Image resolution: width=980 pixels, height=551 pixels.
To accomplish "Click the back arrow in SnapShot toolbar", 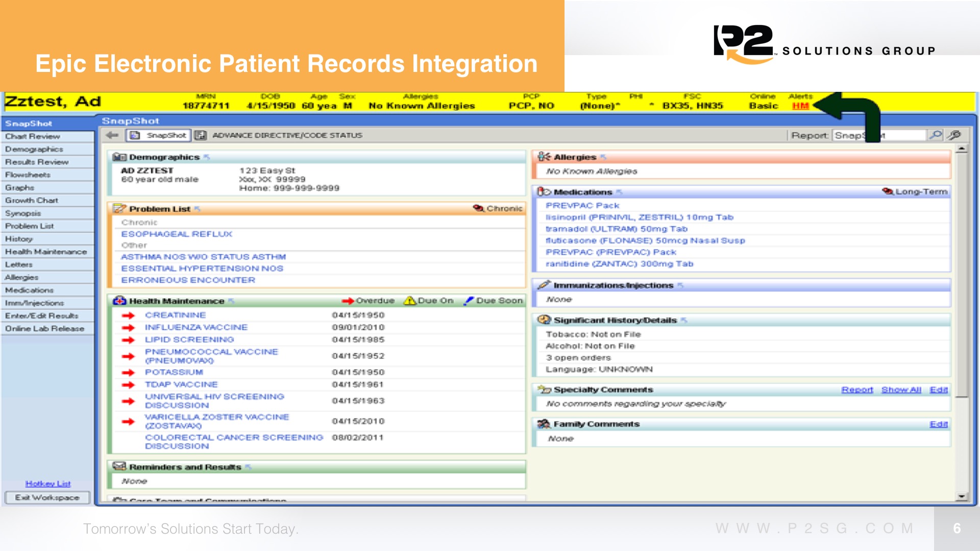I will tap(112, 135).
